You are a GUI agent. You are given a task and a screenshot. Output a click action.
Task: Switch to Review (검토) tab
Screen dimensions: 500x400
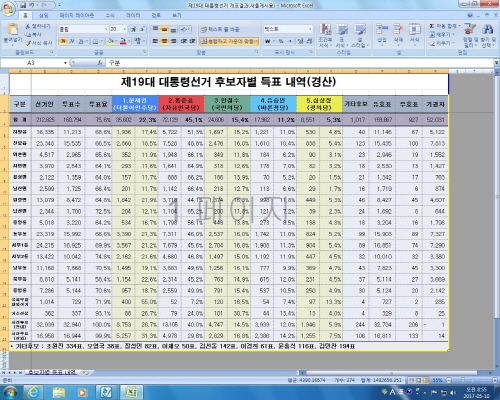(x=156, y=15)
